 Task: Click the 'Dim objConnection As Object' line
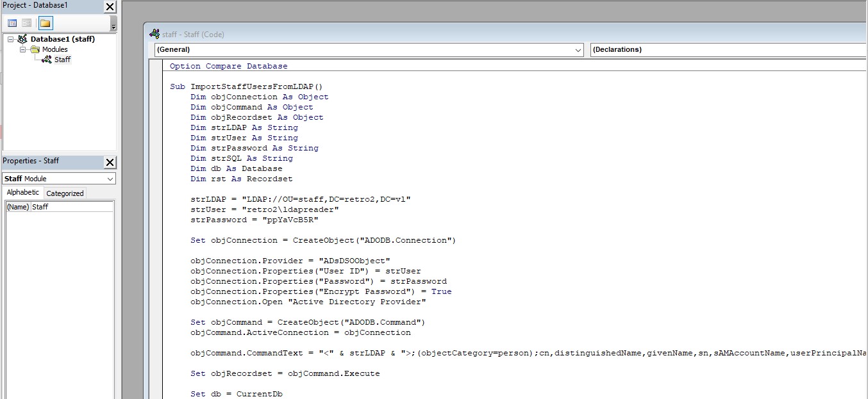pos(260,97)
